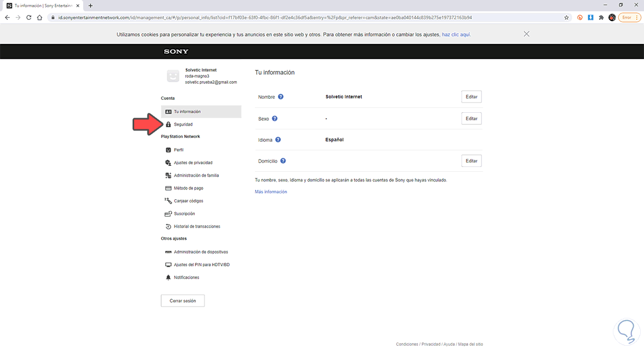Bookmark this page with the star icon
The image size is (644, 349).
tap(567, 17)
